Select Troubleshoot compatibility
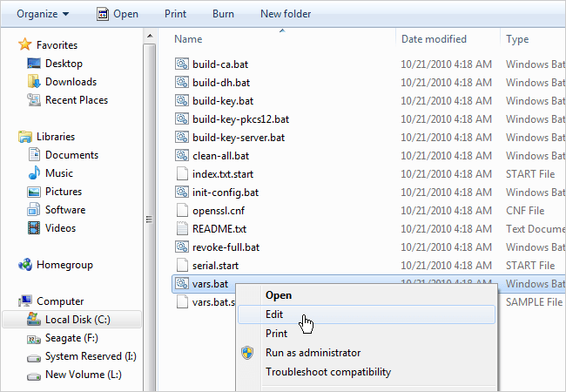Screen dimensions: 566x392 coord(367,372)
